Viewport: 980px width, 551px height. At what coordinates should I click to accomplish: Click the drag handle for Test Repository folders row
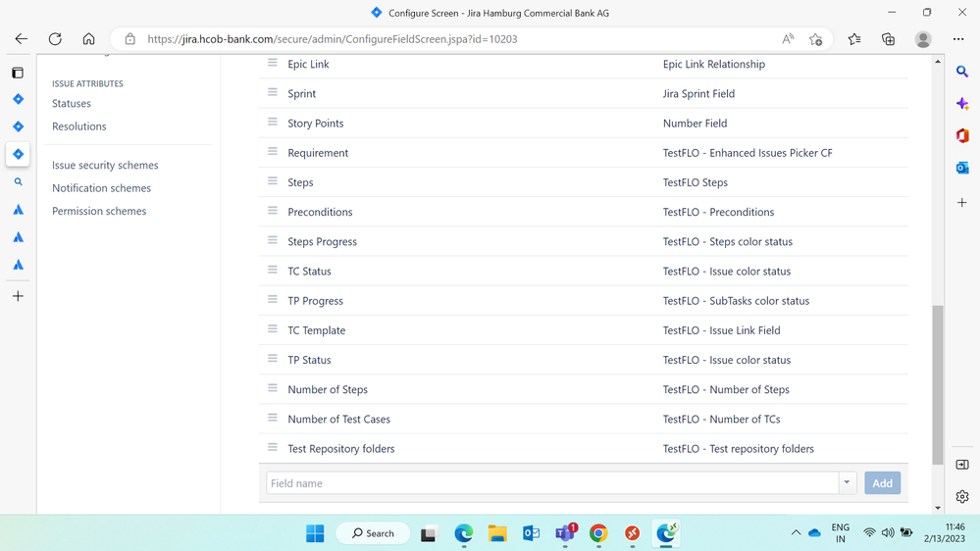coord(273,447)
